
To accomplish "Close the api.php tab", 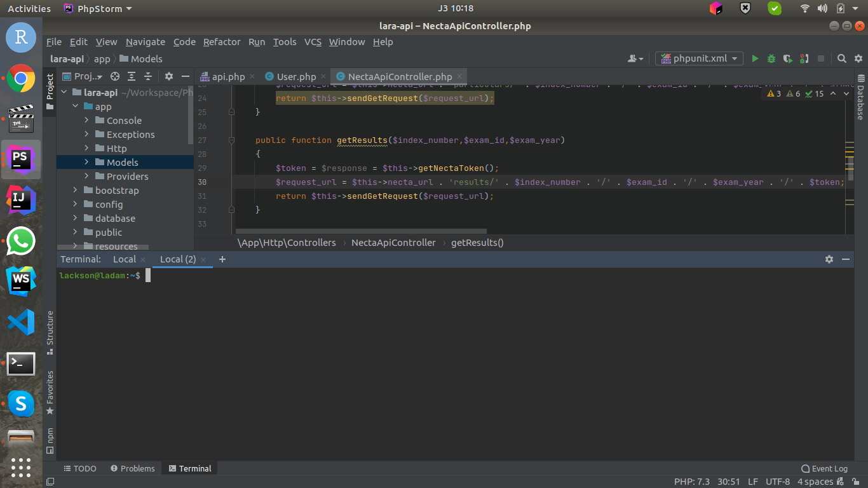I will click(x=252, y=76).
